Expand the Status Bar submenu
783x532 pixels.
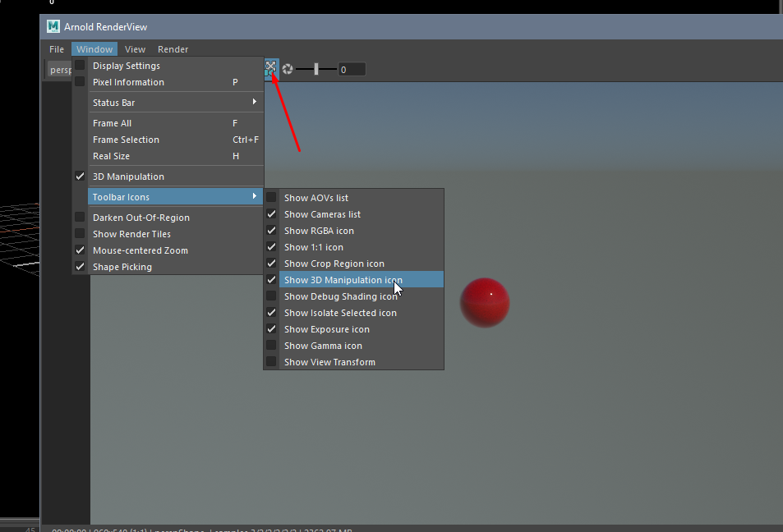click(168, 103)
